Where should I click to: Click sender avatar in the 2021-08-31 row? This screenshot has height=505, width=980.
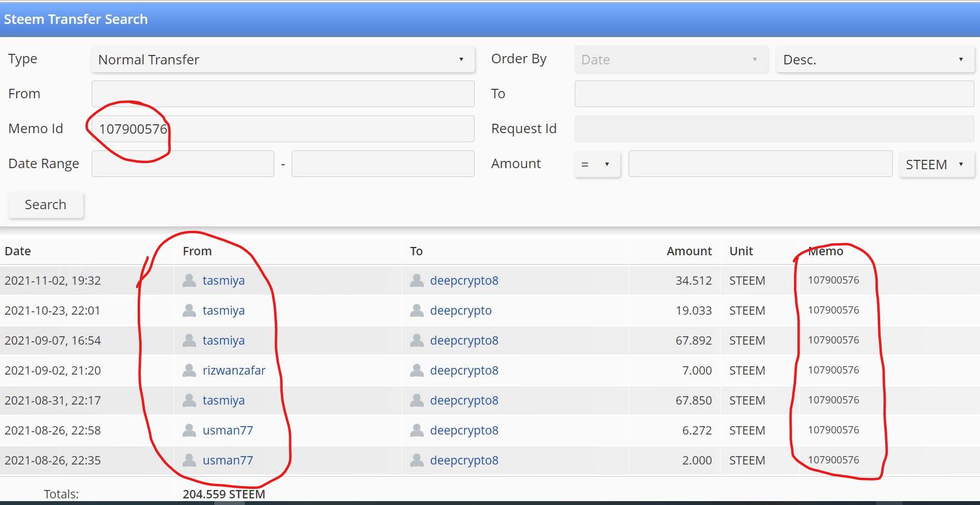pyautogui.click(x=189, y=400)
